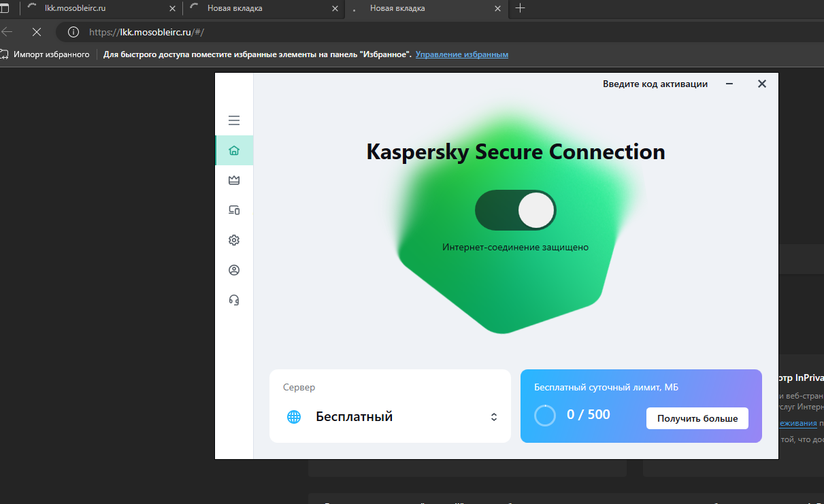Turn off the secure connection switch
Screen dimensions: 824x504
click(516, 210)
